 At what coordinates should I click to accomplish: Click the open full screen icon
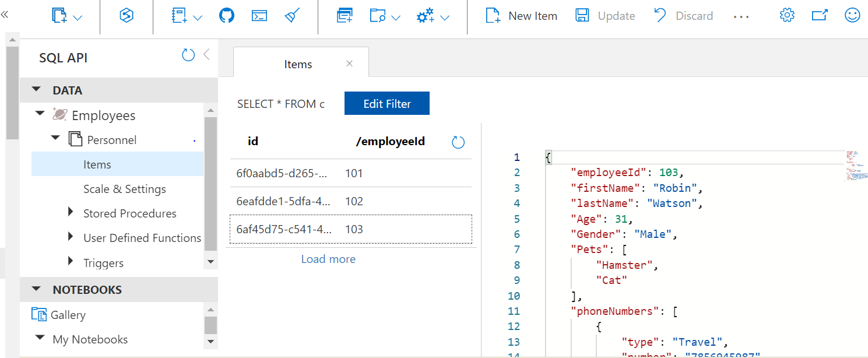[820, 16]
